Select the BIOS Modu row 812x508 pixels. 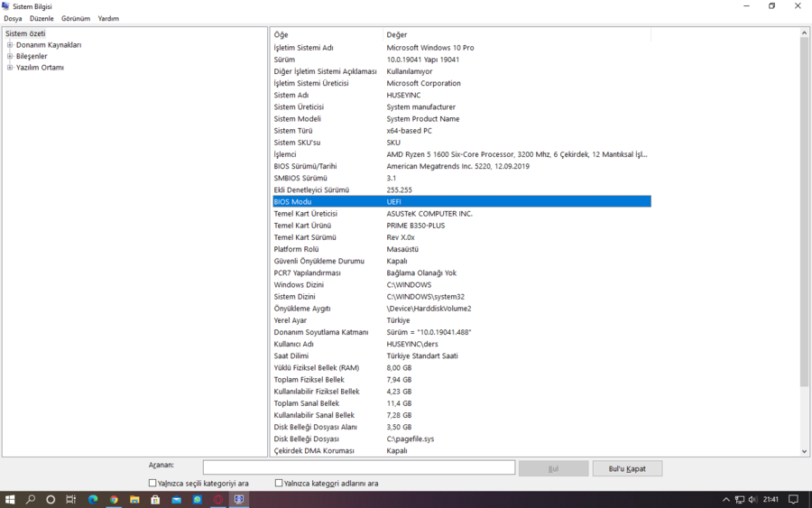[462, 202]
